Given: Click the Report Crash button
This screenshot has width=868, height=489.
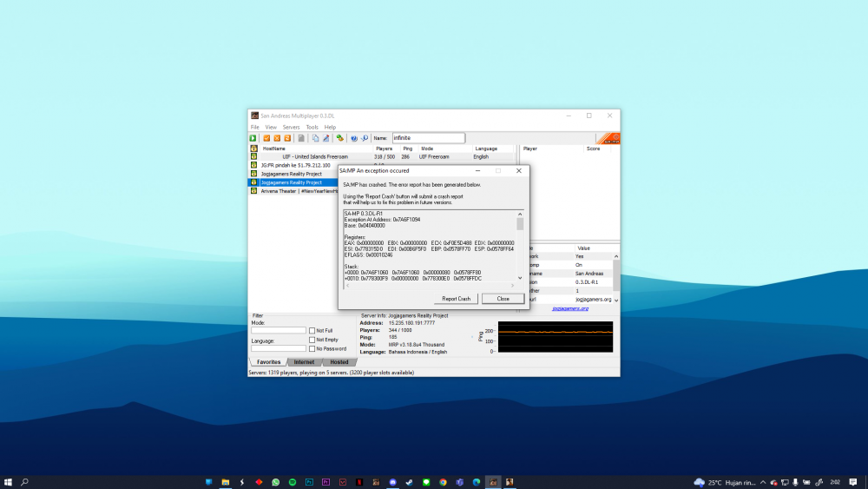Looking at the screenshot, I should 457,299.
